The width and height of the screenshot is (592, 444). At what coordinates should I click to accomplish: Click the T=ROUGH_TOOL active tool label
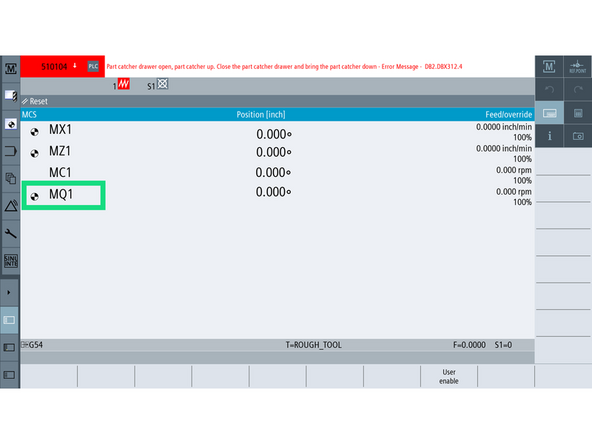(x=313, y=345)
